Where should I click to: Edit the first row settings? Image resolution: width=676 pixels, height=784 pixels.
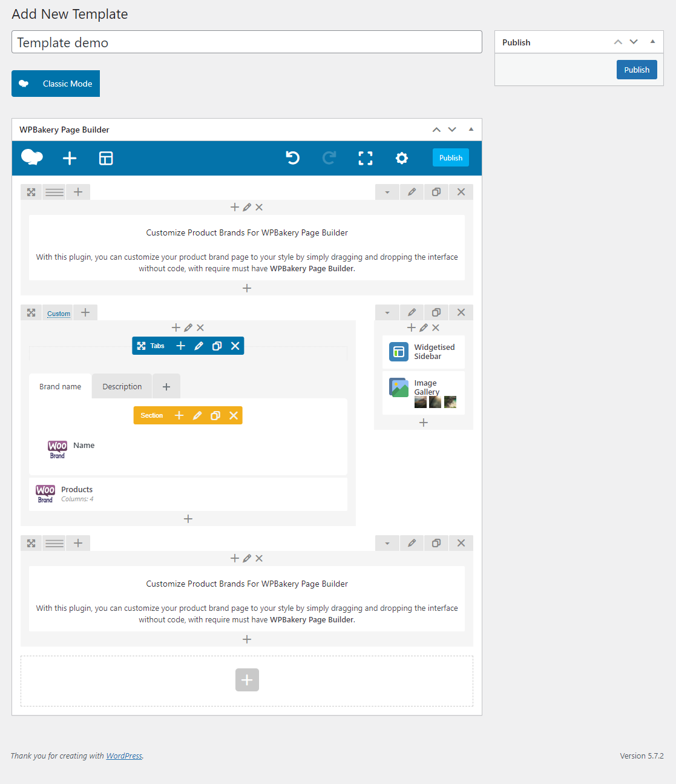click(412, 192)
